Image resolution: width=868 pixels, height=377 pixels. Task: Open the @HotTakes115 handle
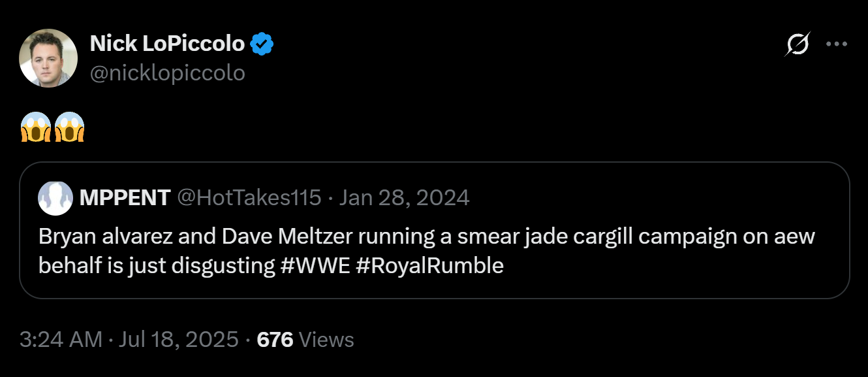(x=249, y=198)
